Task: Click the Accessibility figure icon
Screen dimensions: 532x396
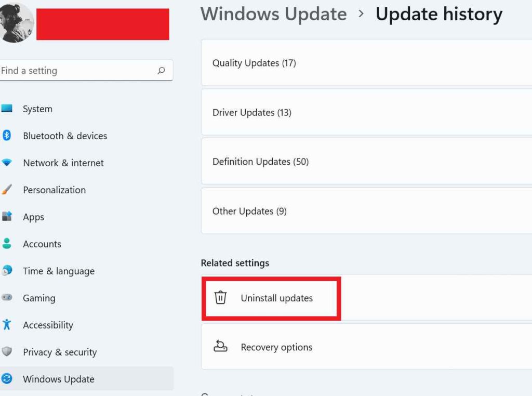Action: click(x=6, y=324)
